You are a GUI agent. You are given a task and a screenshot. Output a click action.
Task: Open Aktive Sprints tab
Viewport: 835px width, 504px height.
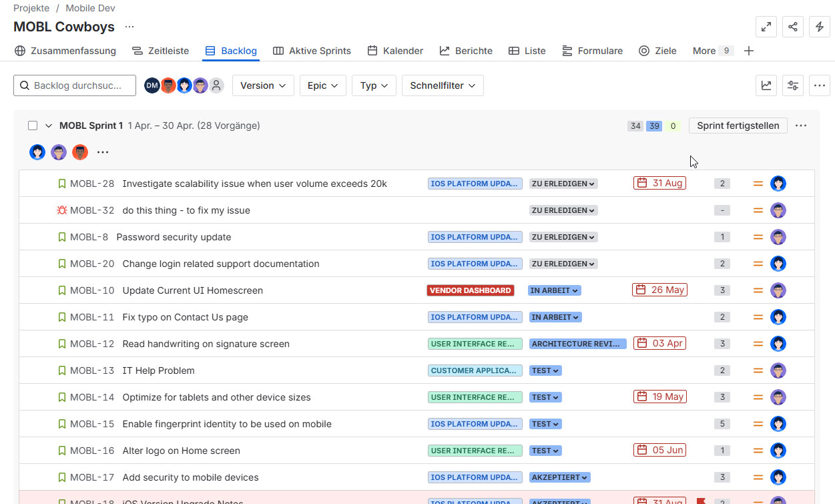(312, 51)
